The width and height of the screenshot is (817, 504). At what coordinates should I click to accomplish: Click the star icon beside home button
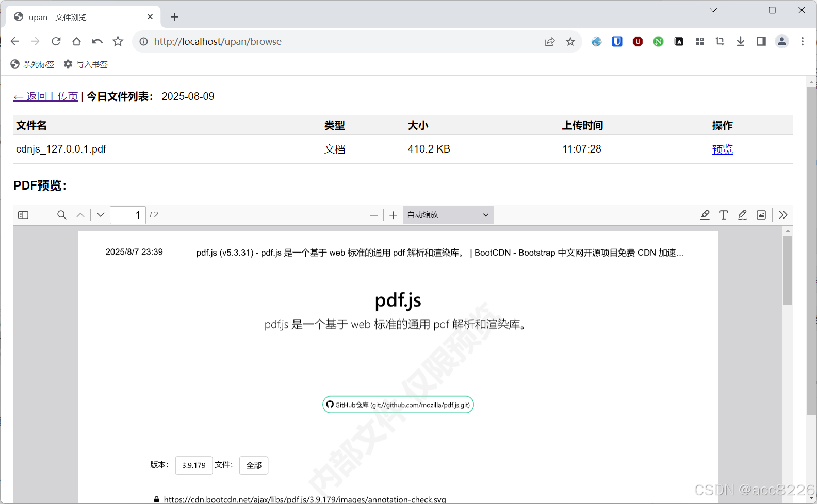[x=118, y=41]
